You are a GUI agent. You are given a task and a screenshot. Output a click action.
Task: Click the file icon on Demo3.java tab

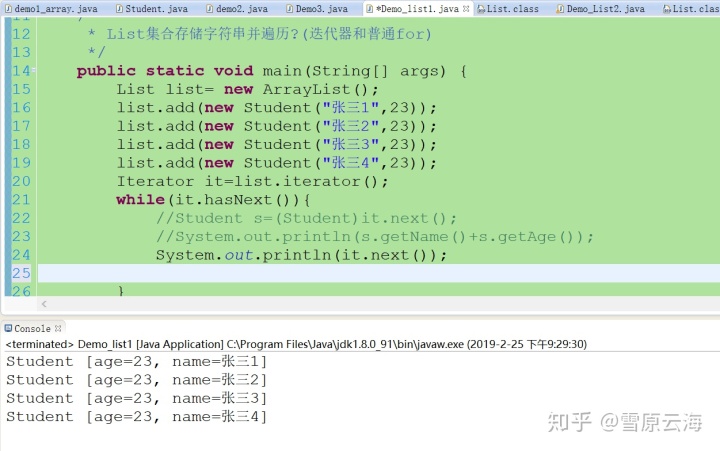tap(289, 8)
